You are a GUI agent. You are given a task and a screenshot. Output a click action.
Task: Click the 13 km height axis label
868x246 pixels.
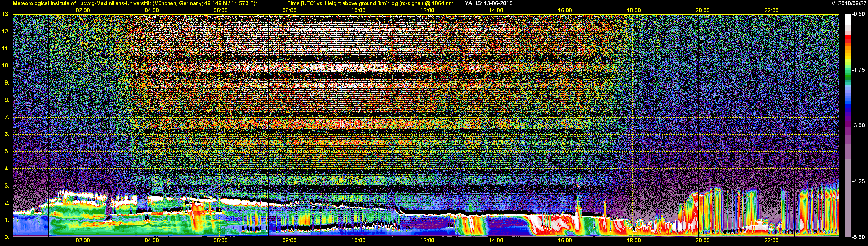[x=5, y=14]
